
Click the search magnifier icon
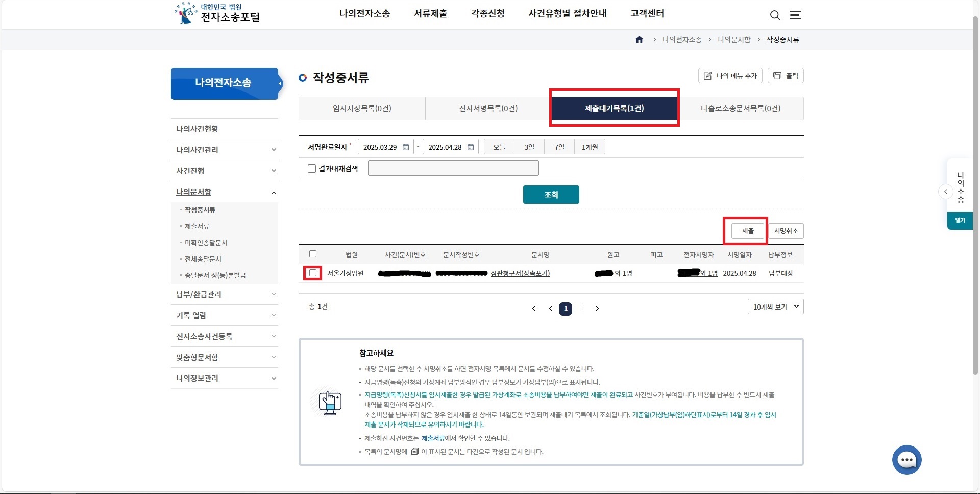point(775,15)
